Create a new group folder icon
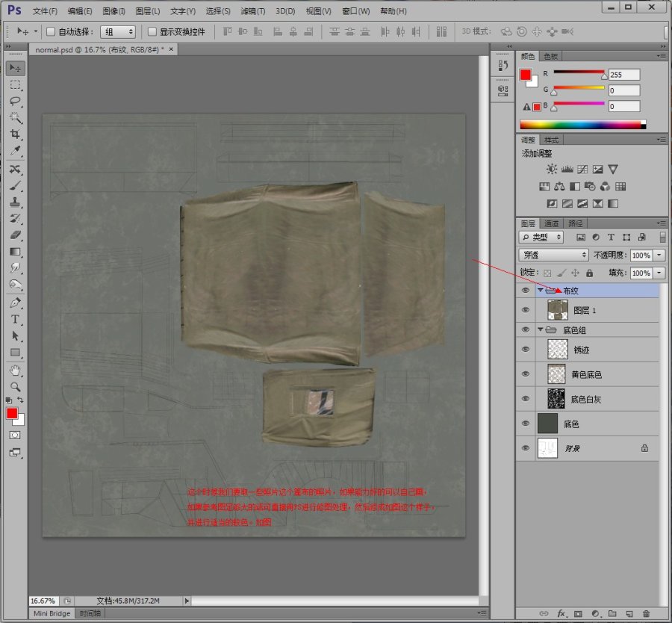Viewport: 672px width, 623px height. pos(612,613)
